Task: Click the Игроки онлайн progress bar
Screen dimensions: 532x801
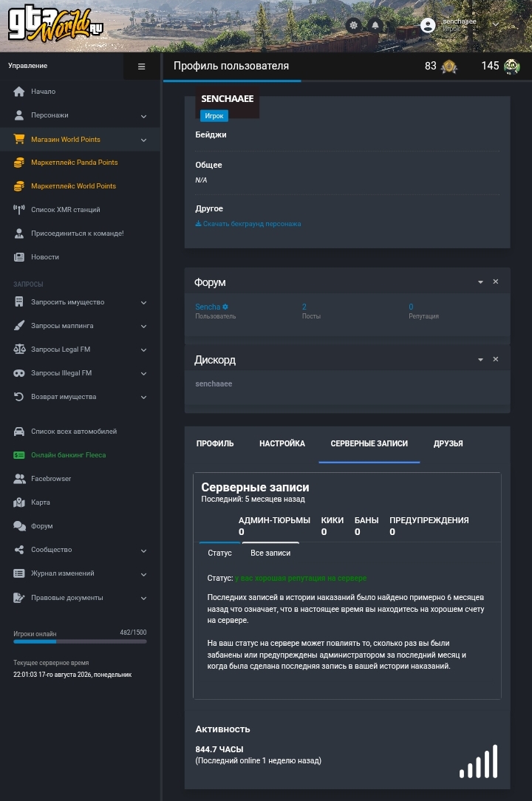Action: 80,641
